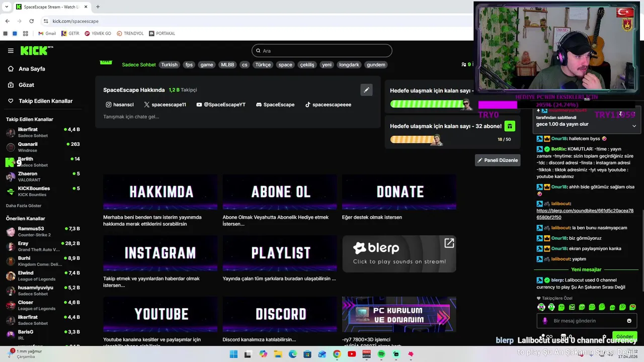Open the YEMEK GO bookmark
Viewport: 644px width, 362px height.
[98, 34]
